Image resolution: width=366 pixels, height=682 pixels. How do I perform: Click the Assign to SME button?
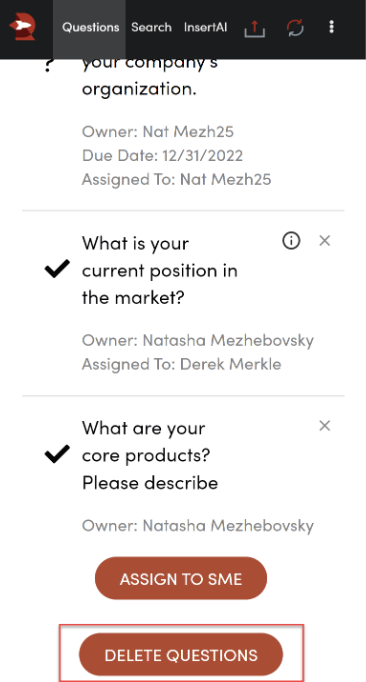pyautogui.click(x=181, y=578)
